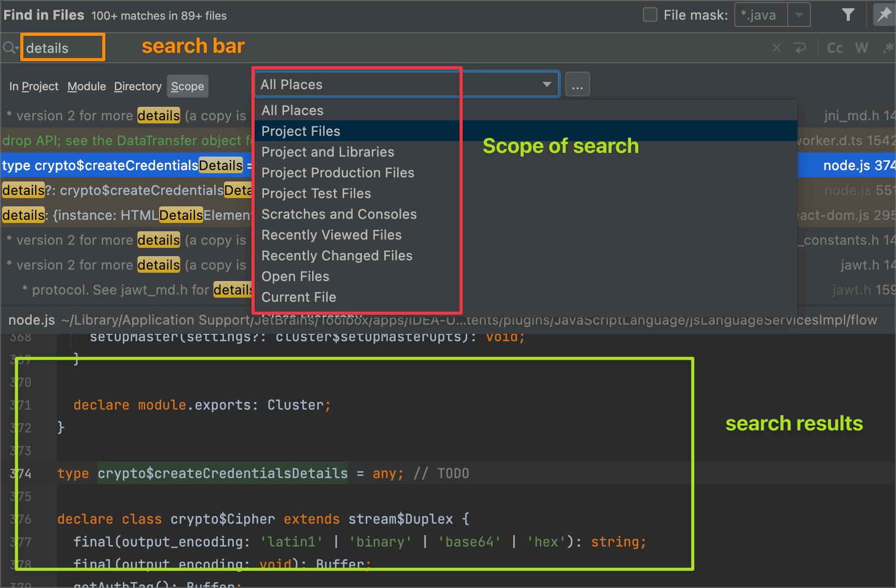This screenshot has height=588, width=896.
Task: Click inside the details search field
Action: (62, 47)
